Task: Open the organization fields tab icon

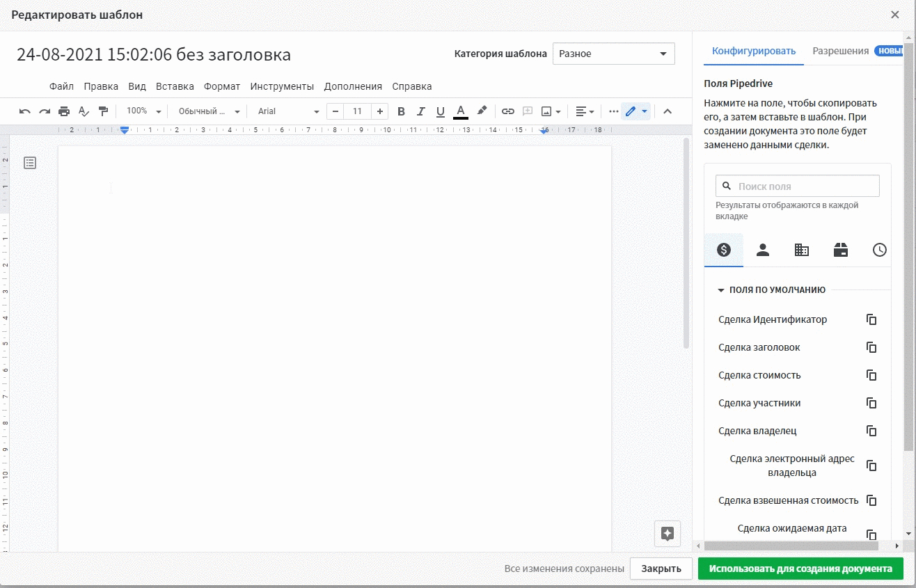Action: pyautogui.click(x=802, y=251)
